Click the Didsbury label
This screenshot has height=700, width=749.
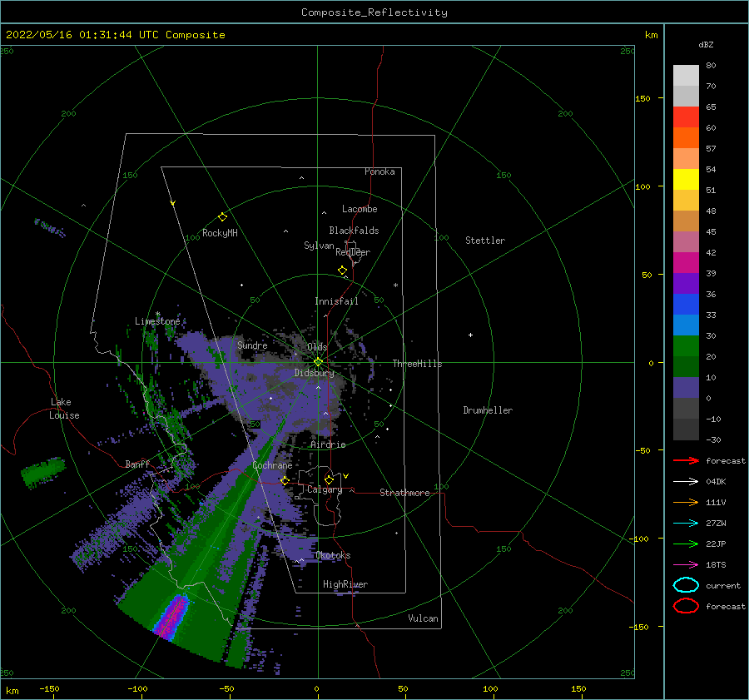315,373
